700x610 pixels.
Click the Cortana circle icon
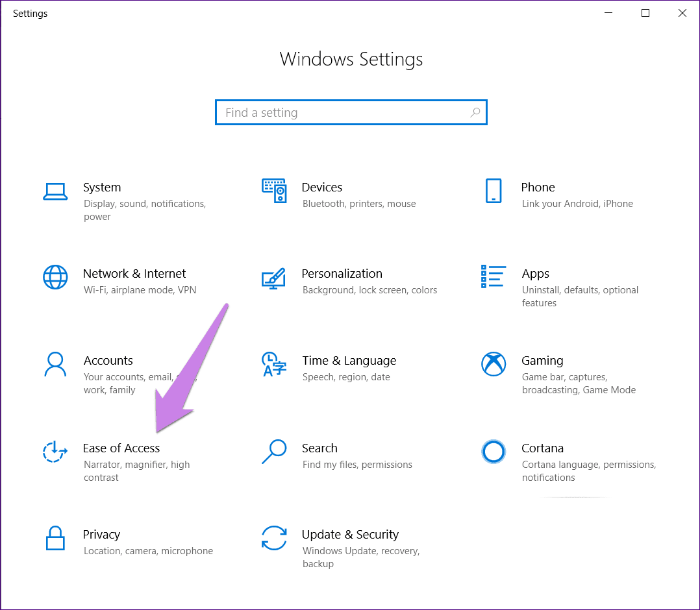tap(494, 452)
